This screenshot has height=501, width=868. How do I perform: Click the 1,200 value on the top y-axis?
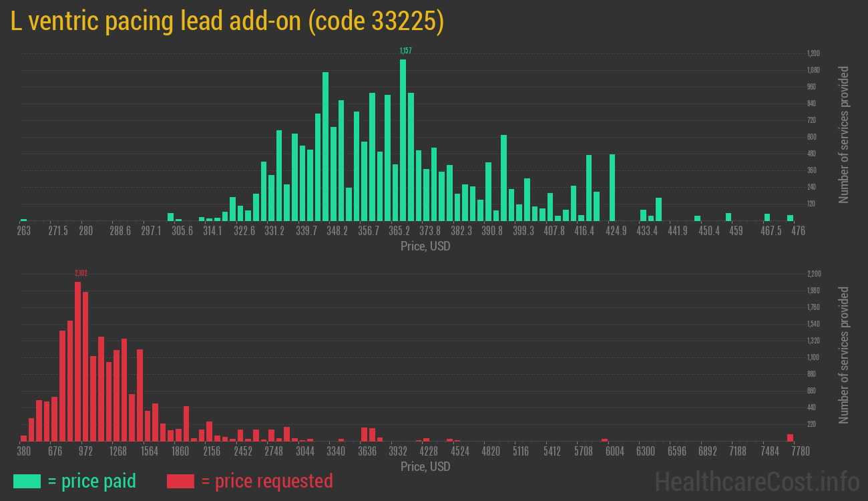[813, 53]
